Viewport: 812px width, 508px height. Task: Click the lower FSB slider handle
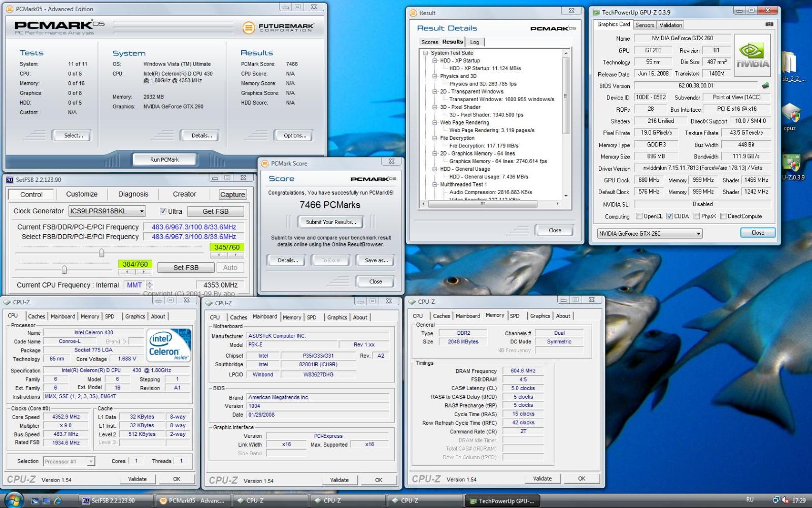click(64, 269)
